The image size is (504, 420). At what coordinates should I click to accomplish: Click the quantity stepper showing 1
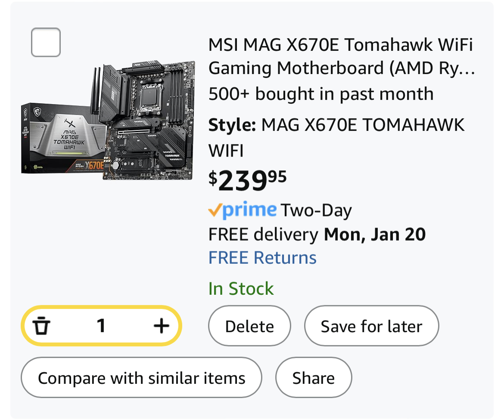[101, 326]
